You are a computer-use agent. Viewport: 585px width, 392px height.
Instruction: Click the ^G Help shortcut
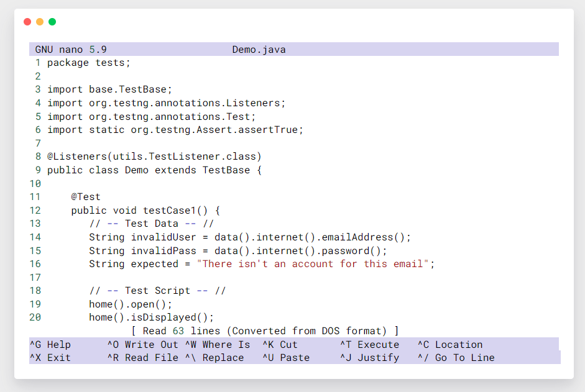coord(50,344)
